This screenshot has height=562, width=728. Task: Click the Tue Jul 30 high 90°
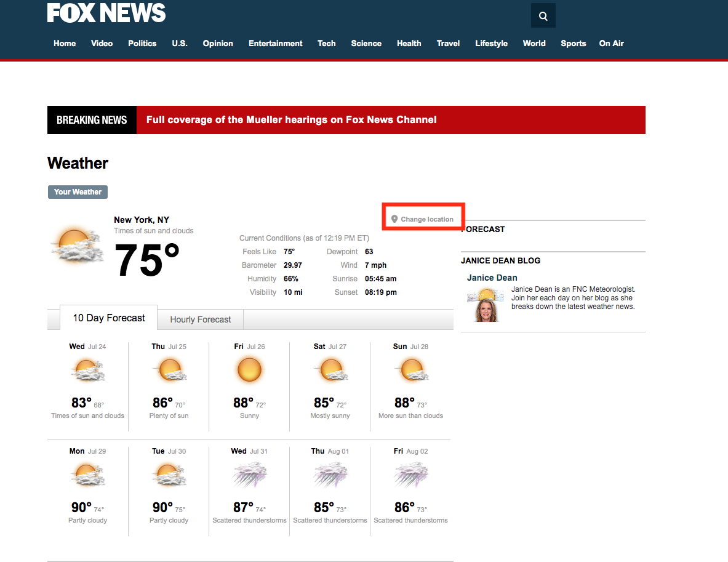point(162,507)
